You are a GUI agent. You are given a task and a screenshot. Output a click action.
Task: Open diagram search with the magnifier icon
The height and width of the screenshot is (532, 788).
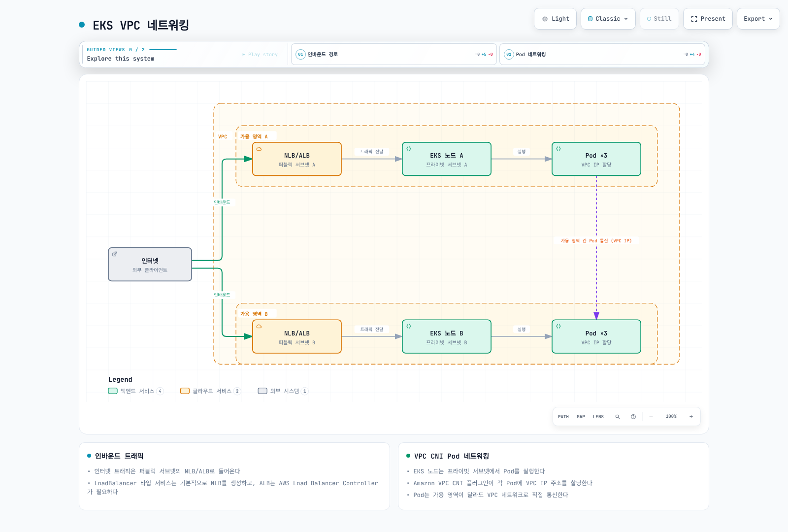point(618,417)
